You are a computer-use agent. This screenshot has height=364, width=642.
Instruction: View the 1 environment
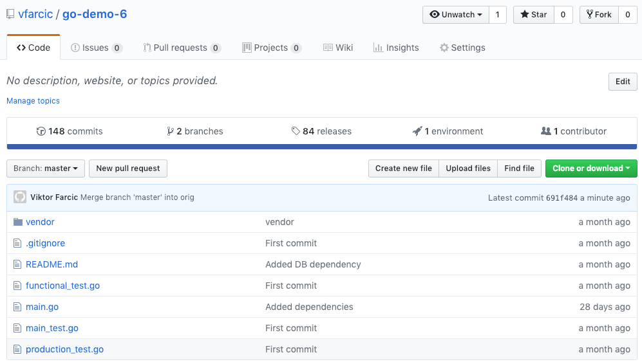click(x=448, y=131)
